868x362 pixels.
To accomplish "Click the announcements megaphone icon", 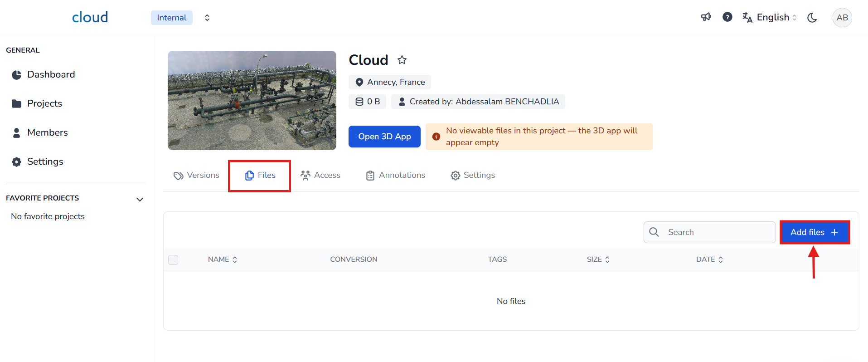I will (x=706, y=17).
